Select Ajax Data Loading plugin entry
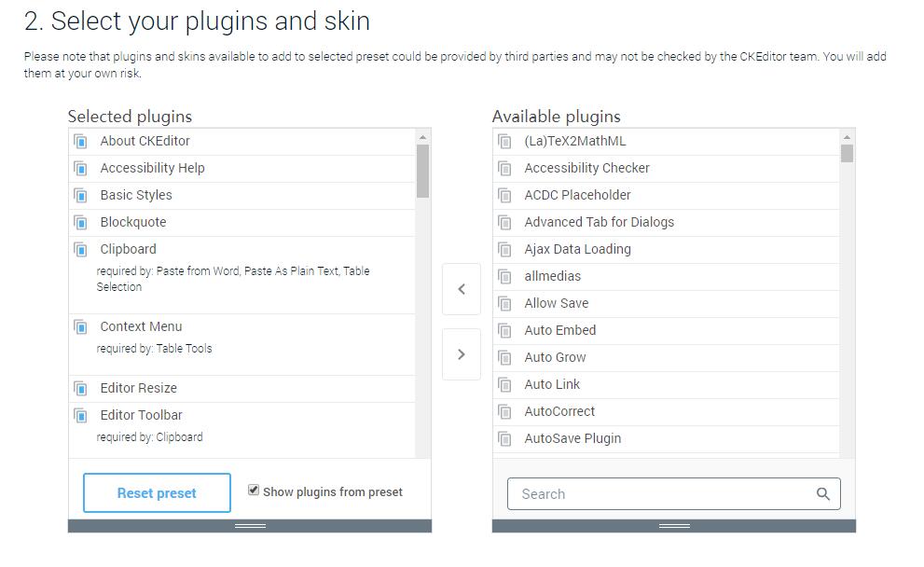Screen dimensions: 924x567 pyautogui.click(x=666, y=249)
